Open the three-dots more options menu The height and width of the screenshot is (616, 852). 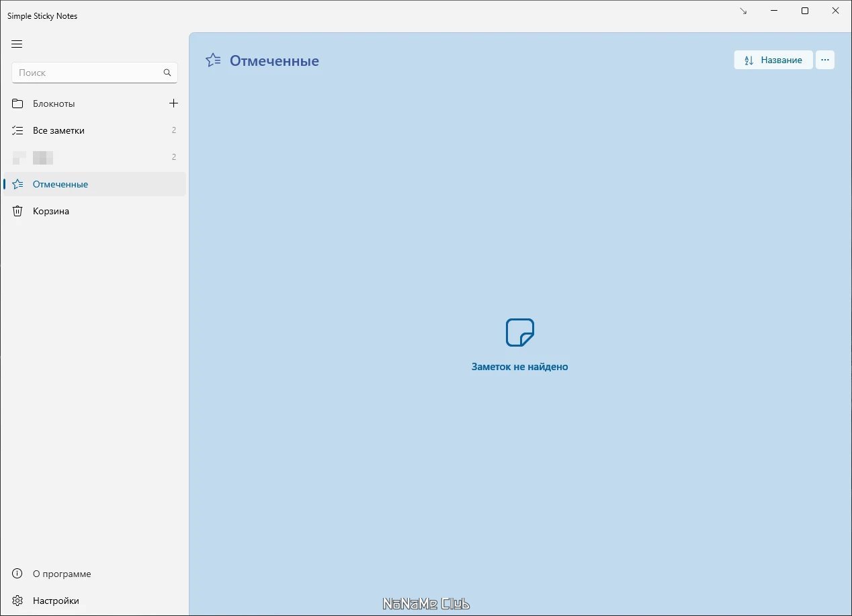[x=825, y=60]
